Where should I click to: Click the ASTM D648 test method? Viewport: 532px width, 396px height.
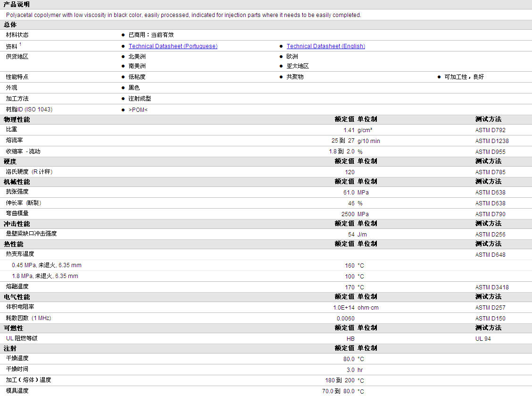pyautogui.click(x=490, y=255)
